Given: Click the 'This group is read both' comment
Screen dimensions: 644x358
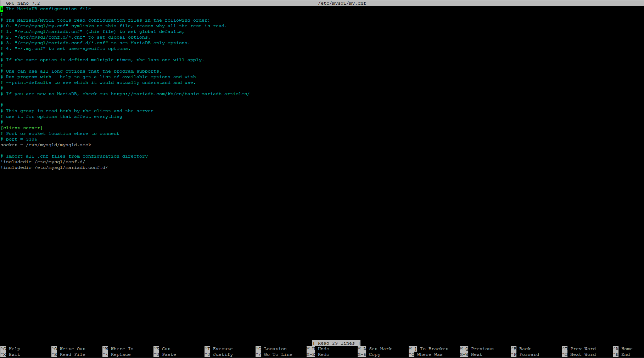Looking at the screenshot, I should 77,111.
